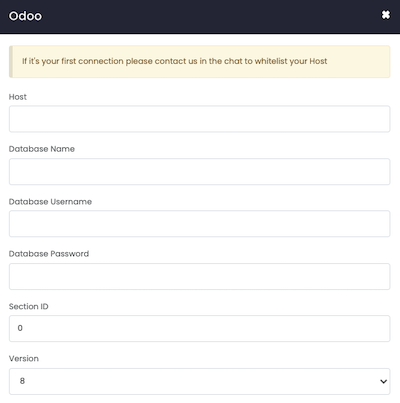The image size is (400, 403).
Task: Click the Odoo title in header
Action: coord(25,16)
